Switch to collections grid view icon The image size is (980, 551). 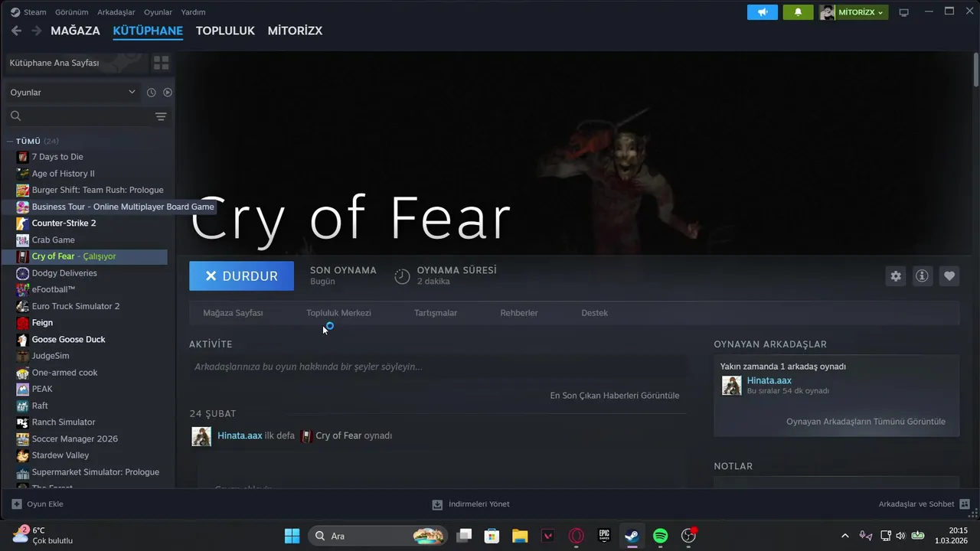click(x=161, y=63)
